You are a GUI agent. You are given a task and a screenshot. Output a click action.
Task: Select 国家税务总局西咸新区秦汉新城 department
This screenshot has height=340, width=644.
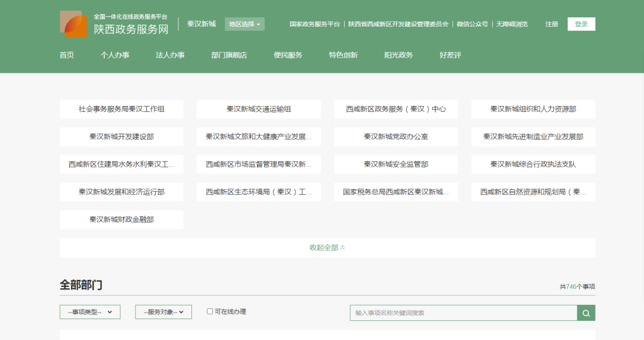pos(396,192)
